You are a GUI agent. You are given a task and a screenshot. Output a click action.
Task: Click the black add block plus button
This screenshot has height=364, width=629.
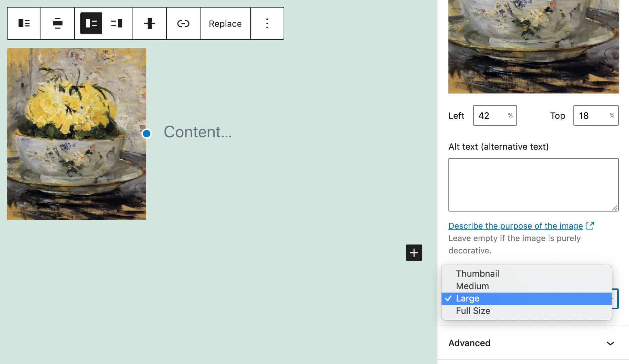(x=414, y=253)
